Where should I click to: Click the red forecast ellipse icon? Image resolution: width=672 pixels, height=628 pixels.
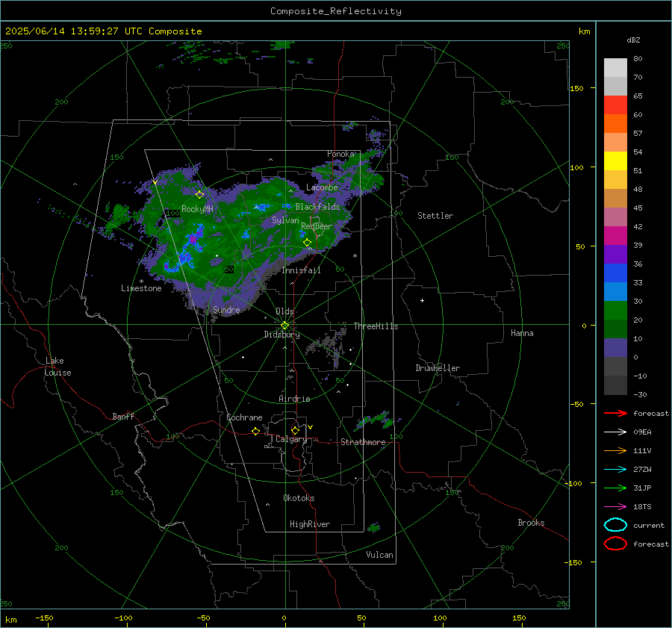coord(615,543)
